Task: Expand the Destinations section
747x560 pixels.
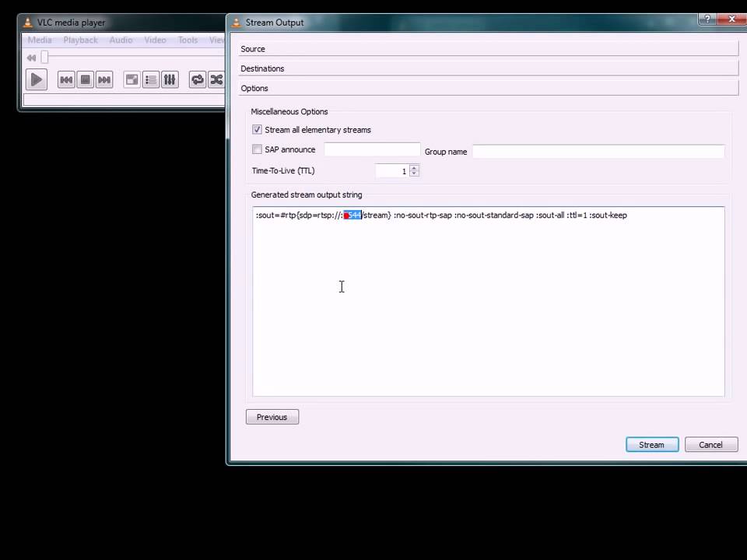Action: (489, 68)
